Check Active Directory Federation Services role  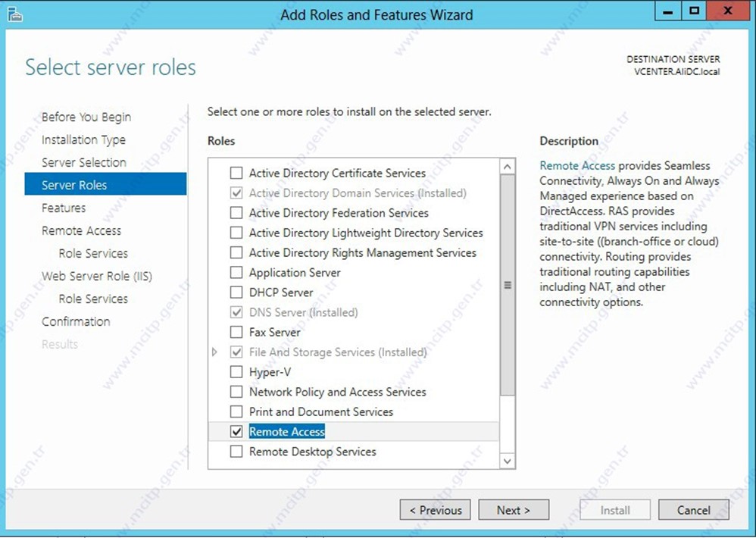236,213
